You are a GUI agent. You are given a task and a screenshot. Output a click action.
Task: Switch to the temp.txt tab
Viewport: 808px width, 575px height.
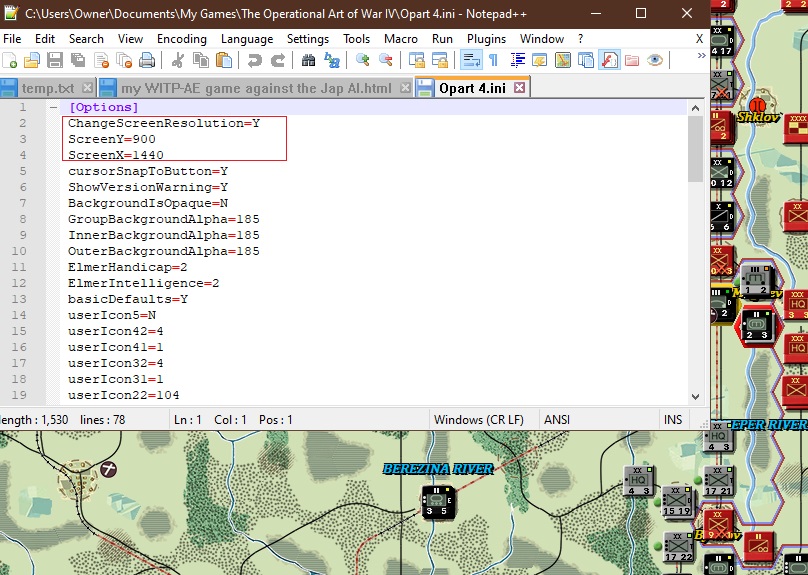pyautogui.click(x=47, y=88)
